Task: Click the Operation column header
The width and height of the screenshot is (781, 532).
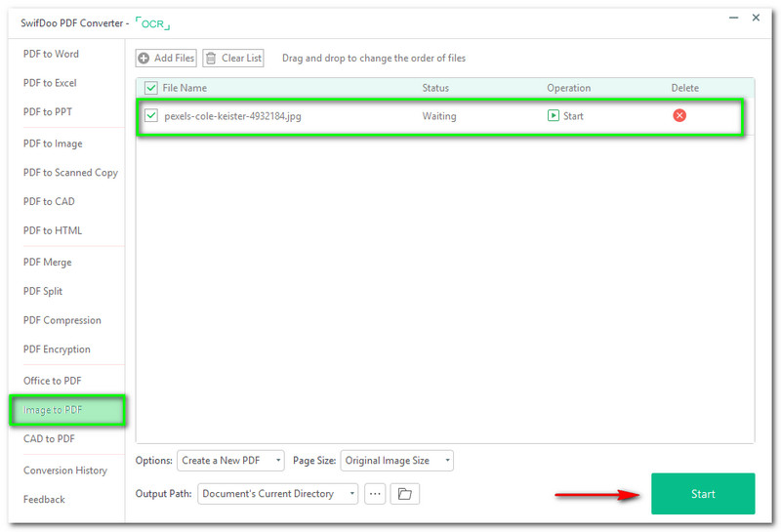Action: point(569,88)
